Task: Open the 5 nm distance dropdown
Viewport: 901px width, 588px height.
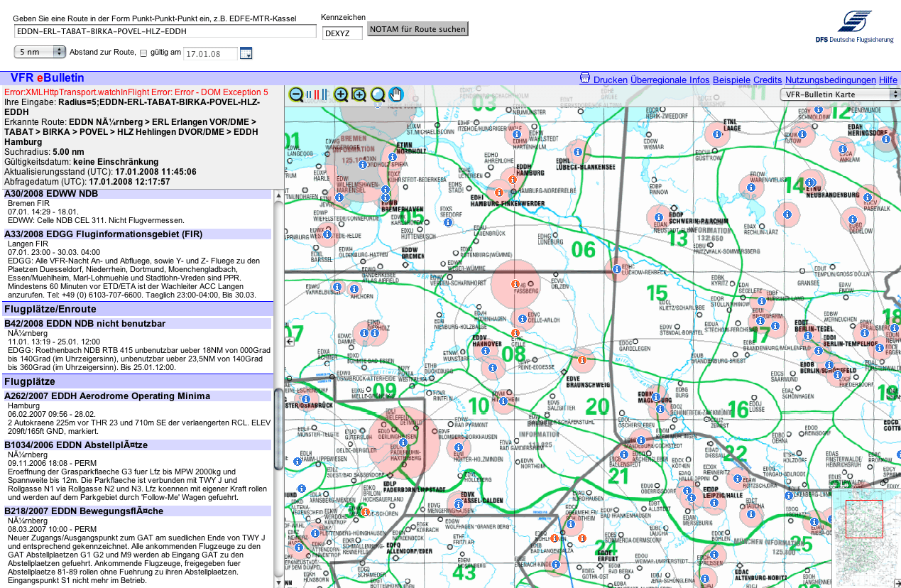Action: click(x=40, y=52)
